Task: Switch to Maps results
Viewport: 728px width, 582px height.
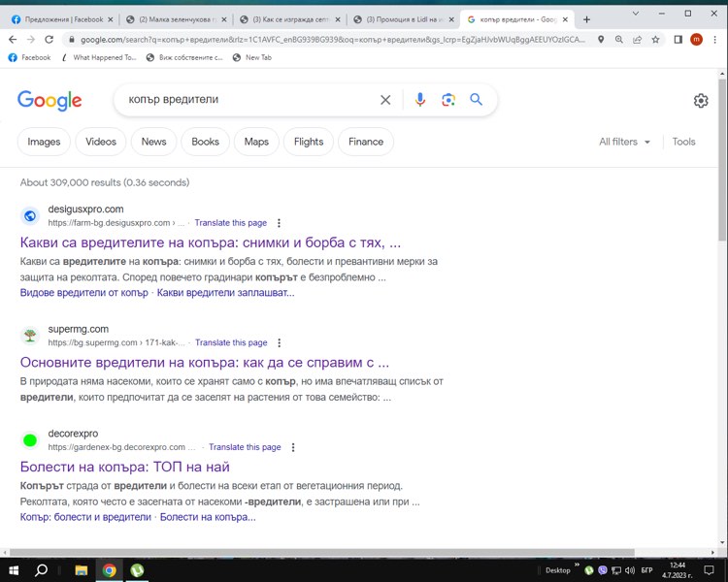Action: point(256,142)
